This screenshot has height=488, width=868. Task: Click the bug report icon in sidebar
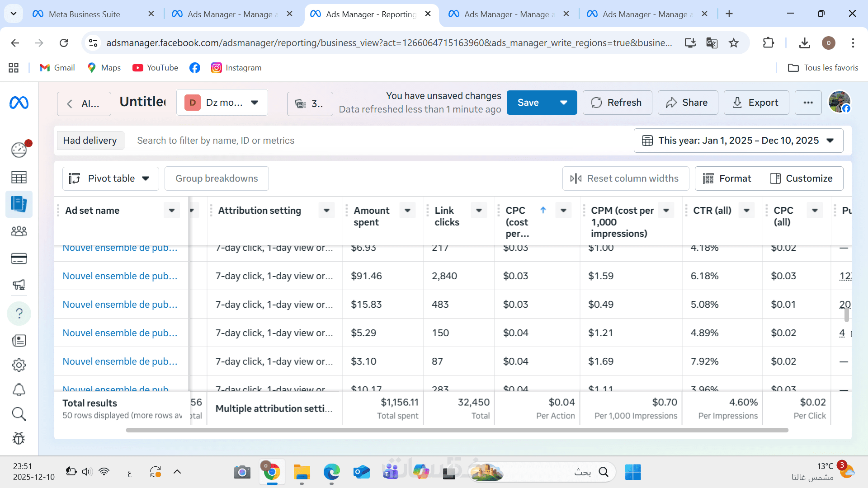pyautogui.click(x=19, y=438)
